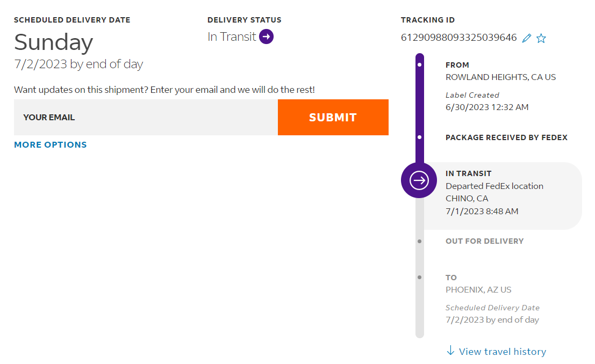
Task: Click the Package Received by FedEx dot
Action: 419,137
